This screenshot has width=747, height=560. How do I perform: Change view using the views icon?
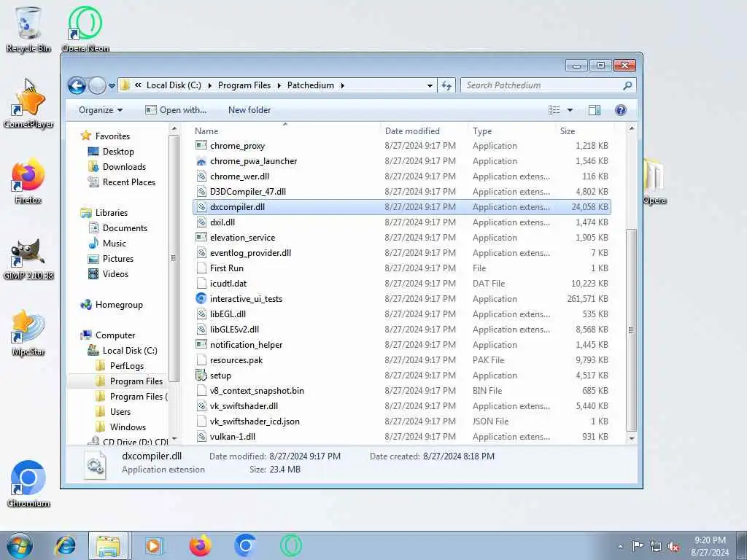click(554, 111)
